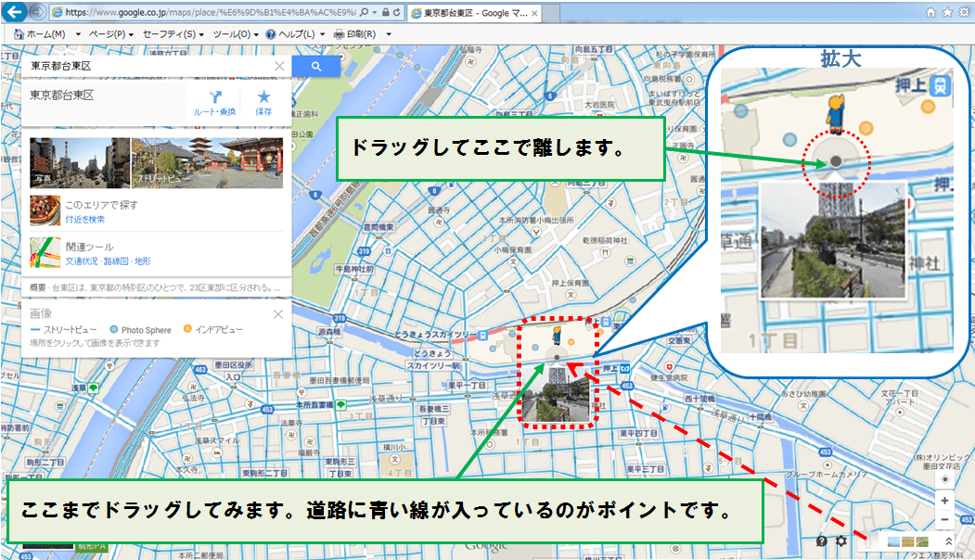975x560 pixels.
Task: Click the magnifier search icon in the address bar
Action: click(x=365, y=12)
